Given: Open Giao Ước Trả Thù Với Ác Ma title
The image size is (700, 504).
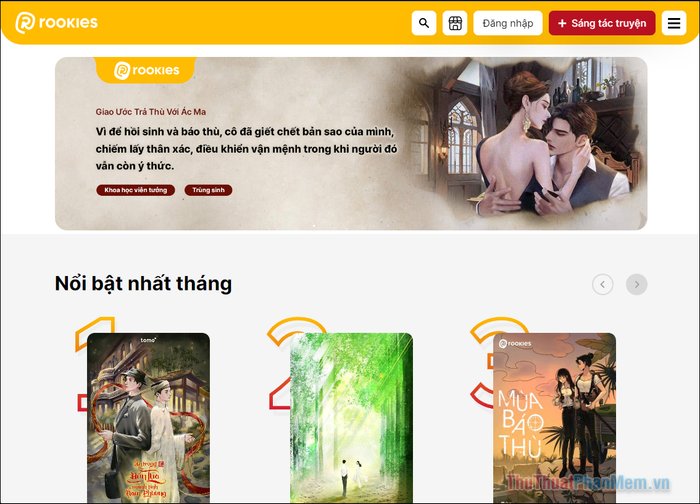Looking at the screenshot, I should tap(150, 112).
